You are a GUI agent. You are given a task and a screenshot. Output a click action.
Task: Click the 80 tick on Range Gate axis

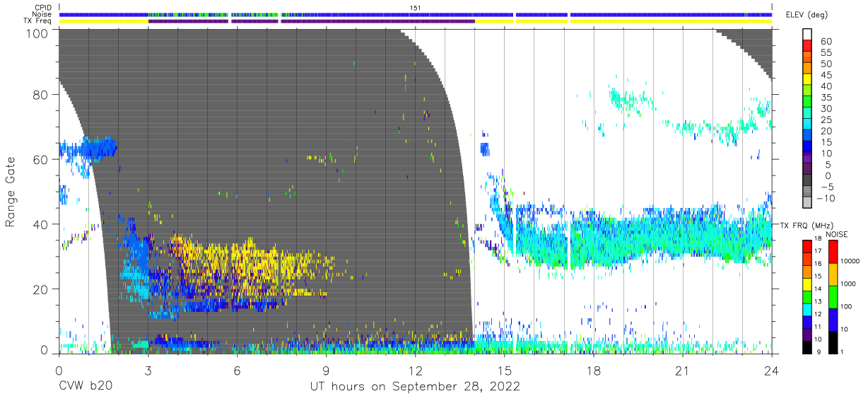coord(40,95)
